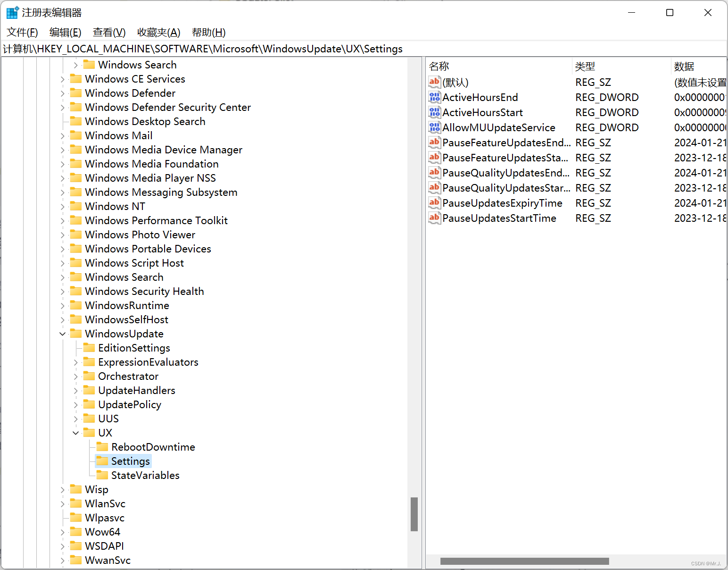Click the folder icon of Windows Mail
The height and width of the screenshot is (570, 728).
coord(76,135)
